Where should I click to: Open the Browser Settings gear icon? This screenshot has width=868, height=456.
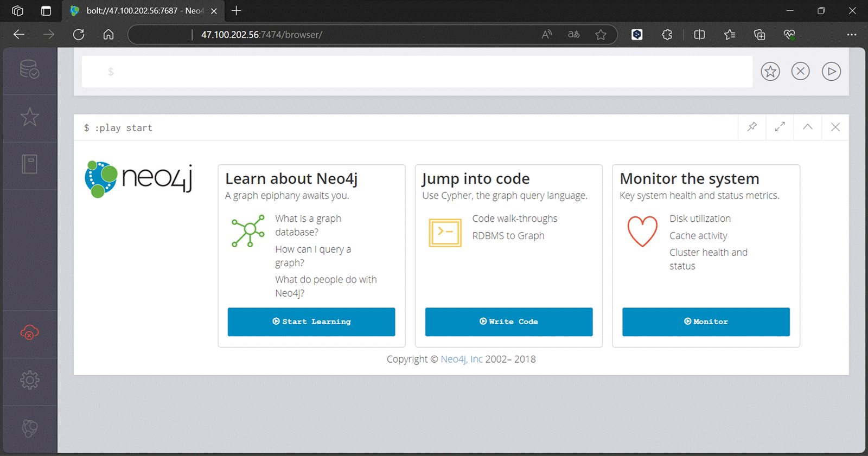click(x=29, y=380)
